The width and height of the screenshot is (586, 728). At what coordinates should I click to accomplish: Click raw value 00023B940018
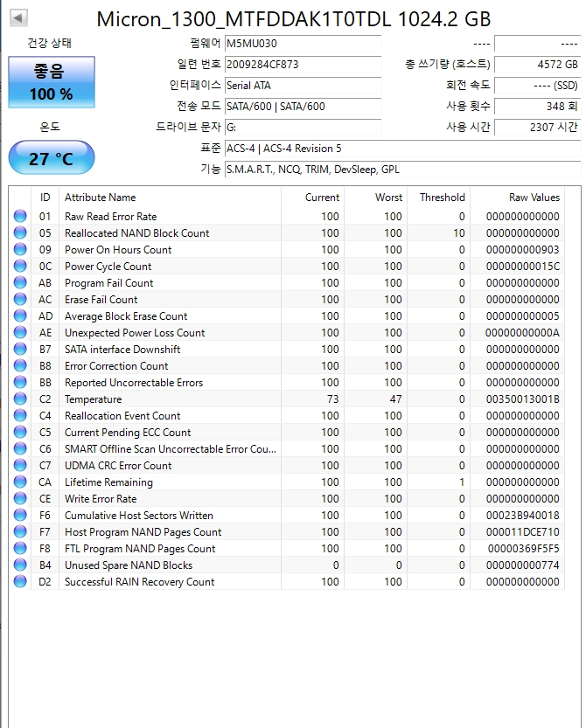(523, 516)
